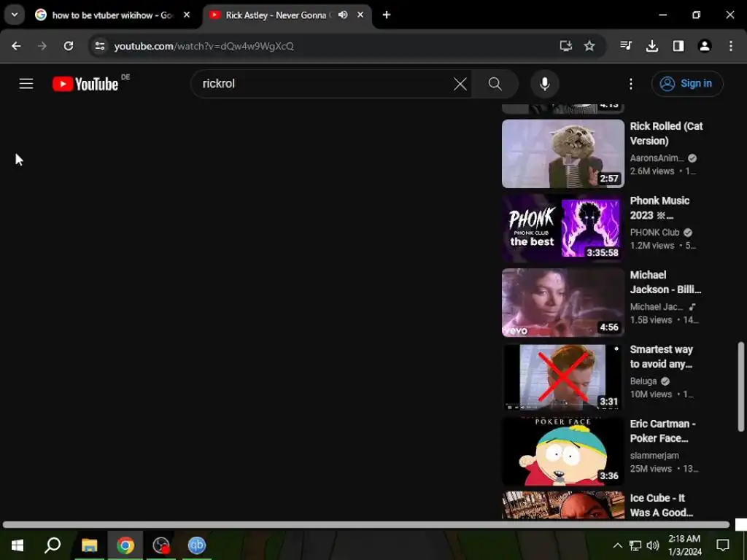747x560 pixels.
Task: Open the clock showing 2:18 AM
Action: coord(684,545)
